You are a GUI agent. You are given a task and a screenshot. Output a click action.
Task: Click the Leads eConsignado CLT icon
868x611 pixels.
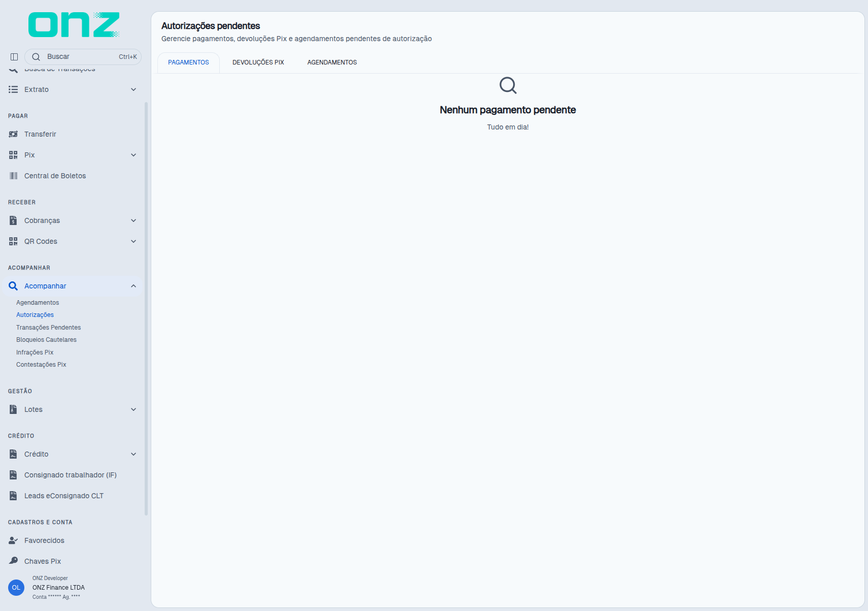tap(13, 496)
